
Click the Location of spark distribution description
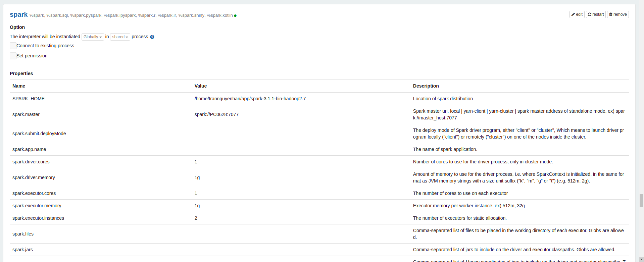443,99
